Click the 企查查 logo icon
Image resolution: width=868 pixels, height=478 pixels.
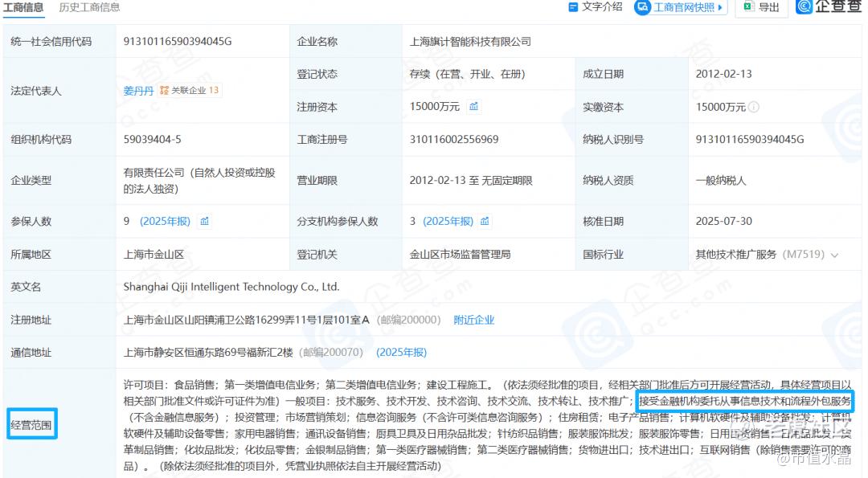click(x=805, y=6)
